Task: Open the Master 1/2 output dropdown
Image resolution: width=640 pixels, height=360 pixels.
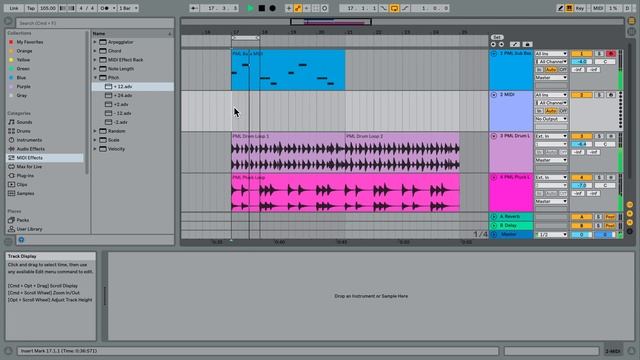Action: 551,235
